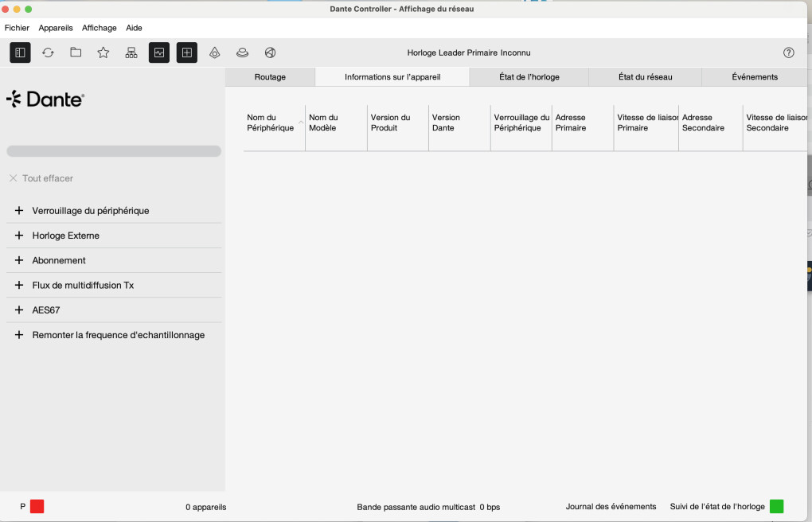Click the star icon in the toolbar
The width and height of the screenshot is (812, 522).
pyautogui.click(x=103, y=53)
